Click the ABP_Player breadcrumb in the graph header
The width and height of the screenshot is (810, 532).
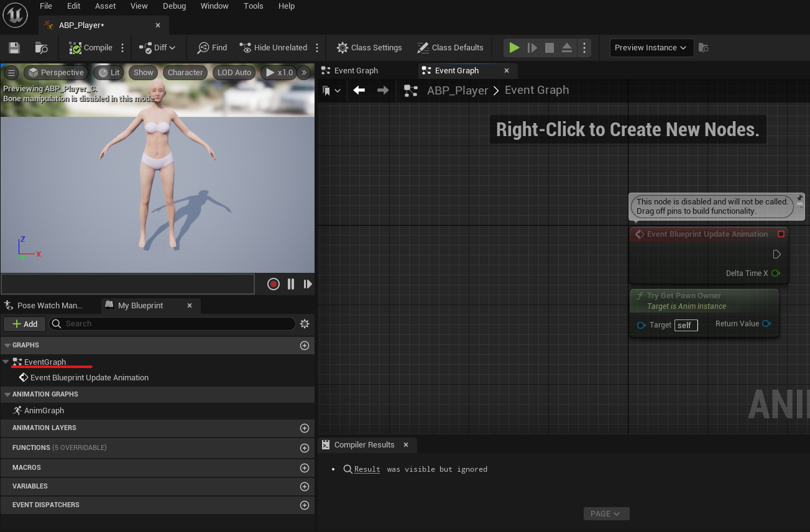coord(458,91)
